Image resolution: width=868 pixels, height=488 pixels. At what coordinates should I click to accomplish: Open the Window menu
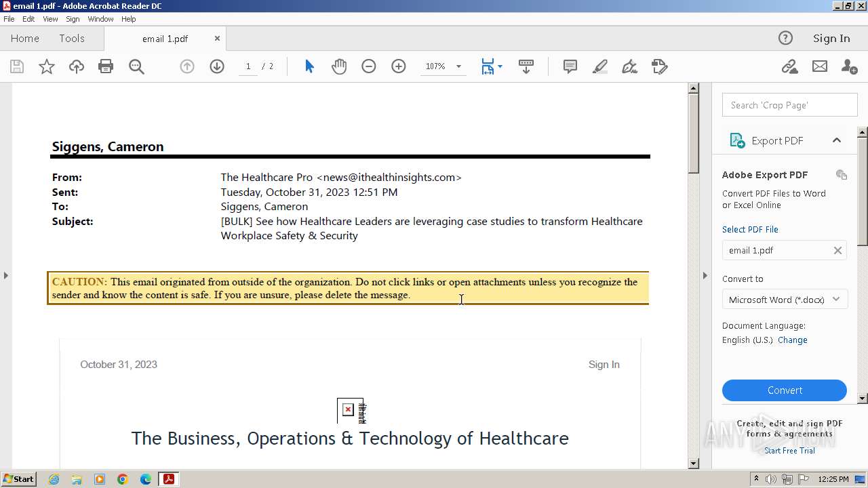coord(100,19)
